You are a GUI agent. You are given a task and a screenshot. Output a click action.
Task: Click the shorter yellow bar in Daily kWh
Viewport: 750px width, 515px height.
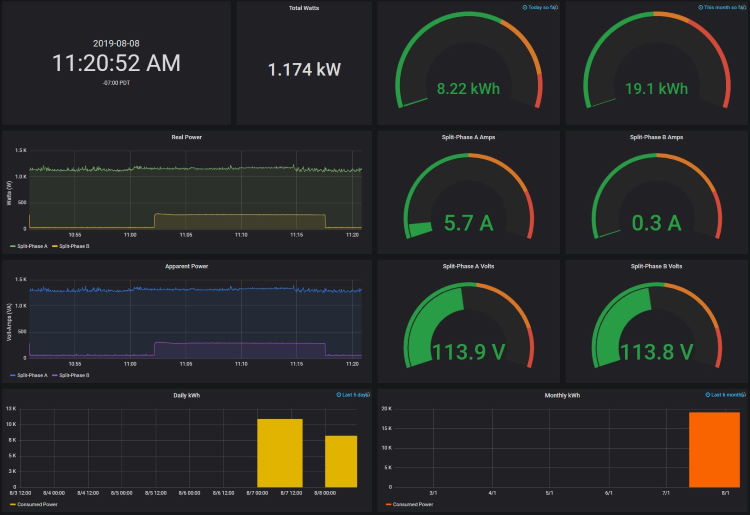tap(341, 461)
